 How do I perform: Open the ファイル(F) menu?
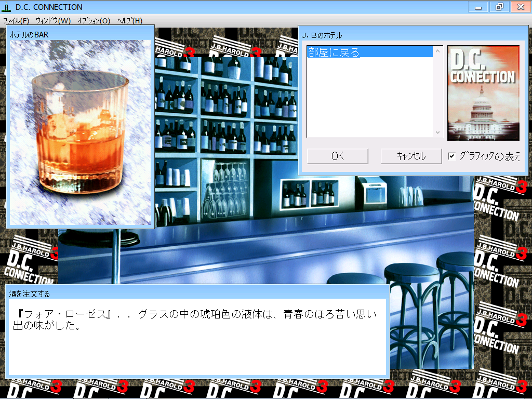(x=16, y=21)
